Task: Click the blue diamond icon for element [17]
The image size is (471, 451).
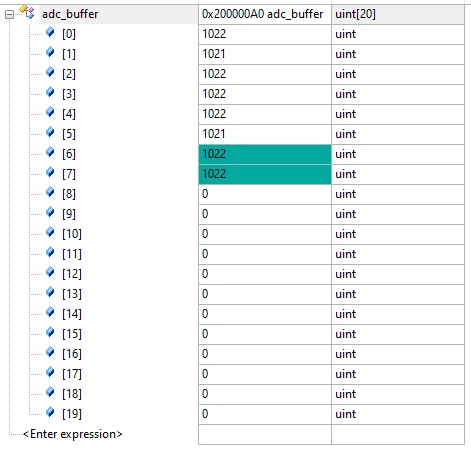Action: click(50, 372)
